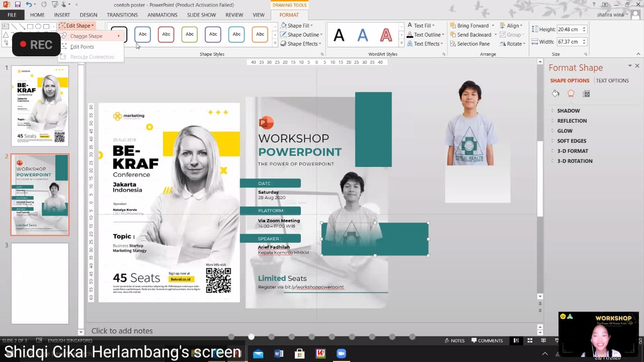Image resolution: width=644 pixels, height=362 pixels.
Task: Click the Fill & Line paint bucket icon
Action: [x=555, y=94]
